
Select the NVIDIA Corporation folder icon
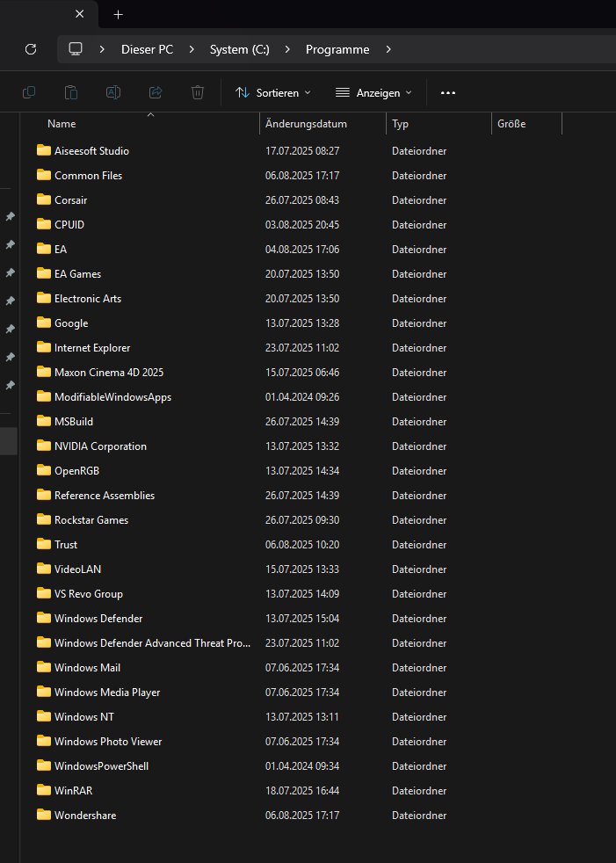[x=44, y=446]
